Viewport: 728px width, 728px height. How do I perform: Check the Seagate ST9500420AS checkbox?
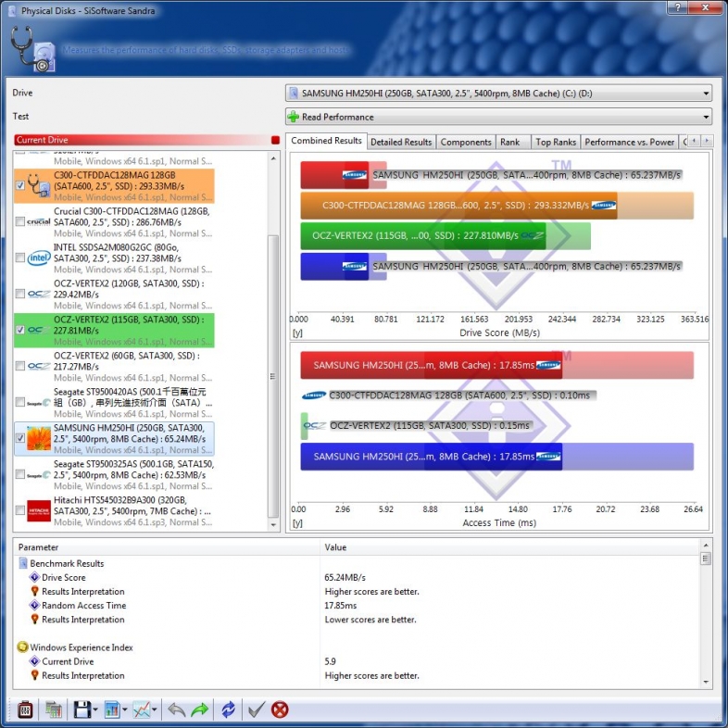pyautogui.click(x=20, y=402)
